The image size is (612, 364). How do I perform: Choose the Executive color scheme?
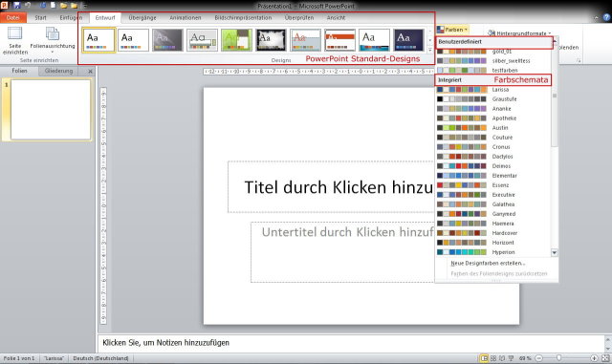tap(493, 195)
